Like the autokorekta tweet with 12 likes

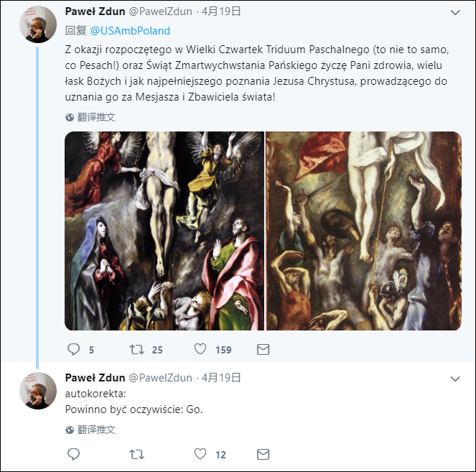pos(201,454)
